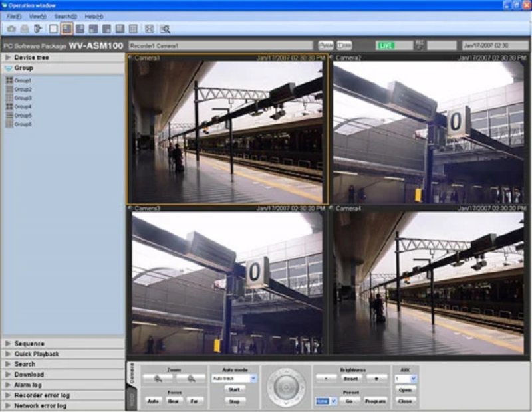Click the zoom-in magnifier button
The height and width of the screenshot is (412, 532).
[158, 378]
